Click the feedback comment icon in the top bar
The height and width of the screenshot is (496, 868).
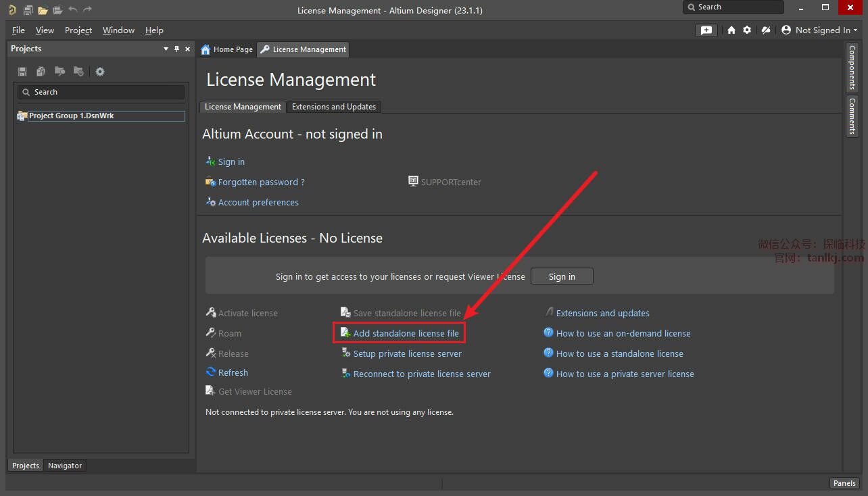[x=706, y=30]
